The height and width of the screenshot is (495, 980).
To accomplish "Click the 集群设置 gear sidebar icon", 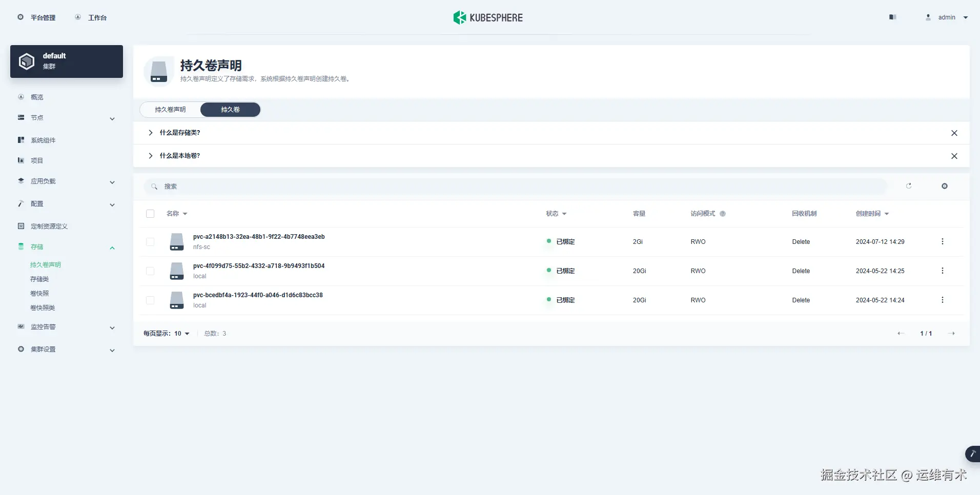I will tap(21, 349).
